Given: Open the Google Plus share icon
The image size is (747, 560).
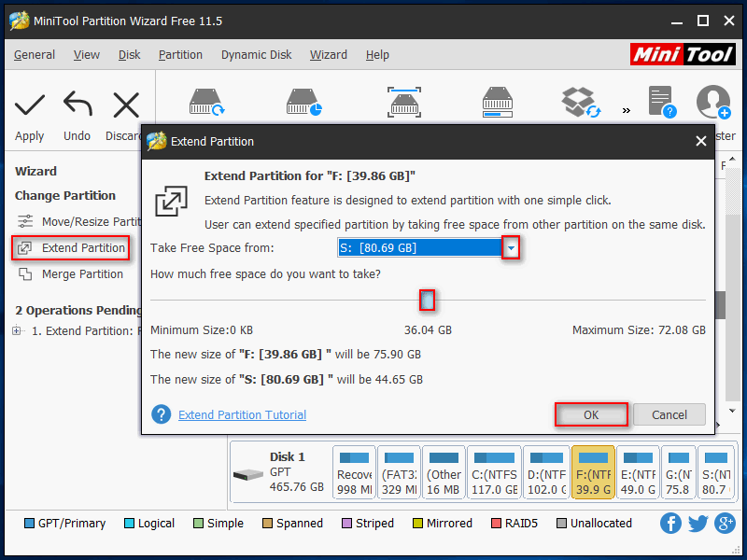Looking at the screenshot, I should point(726,524).
